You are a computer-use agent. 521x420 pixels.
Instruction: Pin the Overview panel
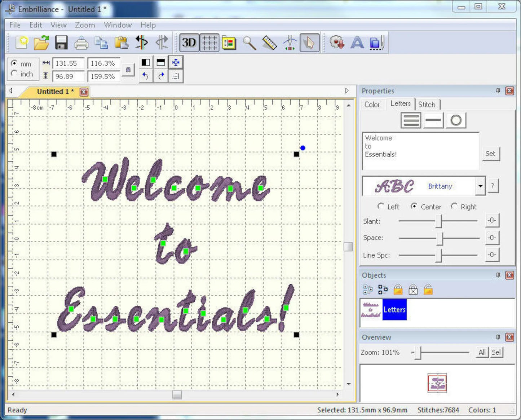pos(497,337)
